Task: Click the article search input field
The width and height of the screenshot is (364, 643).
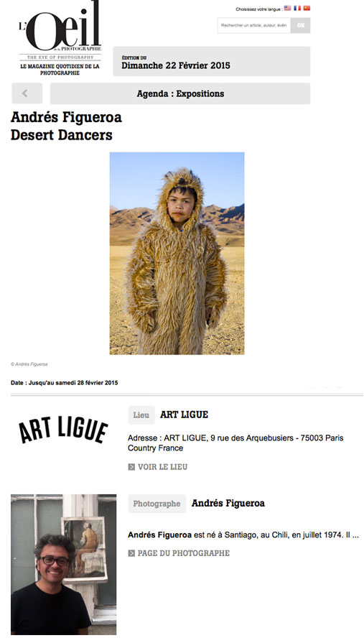Action: pos(253,25)
